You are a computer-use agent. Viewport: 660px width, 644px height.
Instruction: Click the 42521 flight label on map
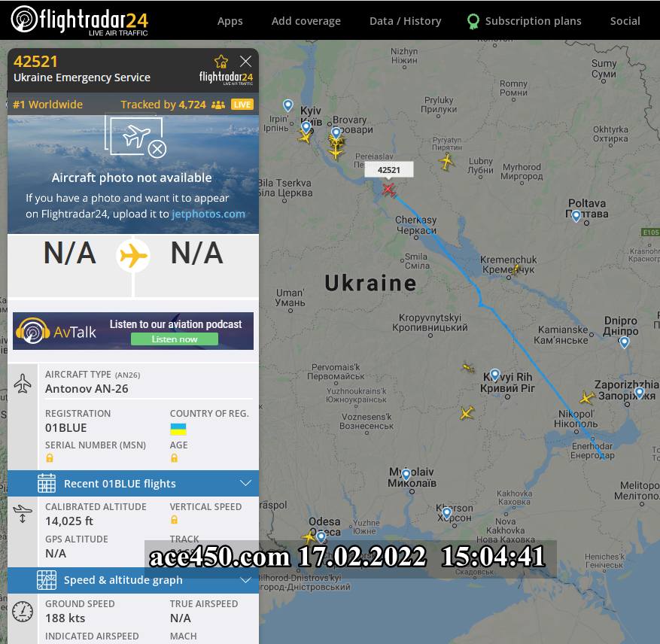[x=388, y=170]
